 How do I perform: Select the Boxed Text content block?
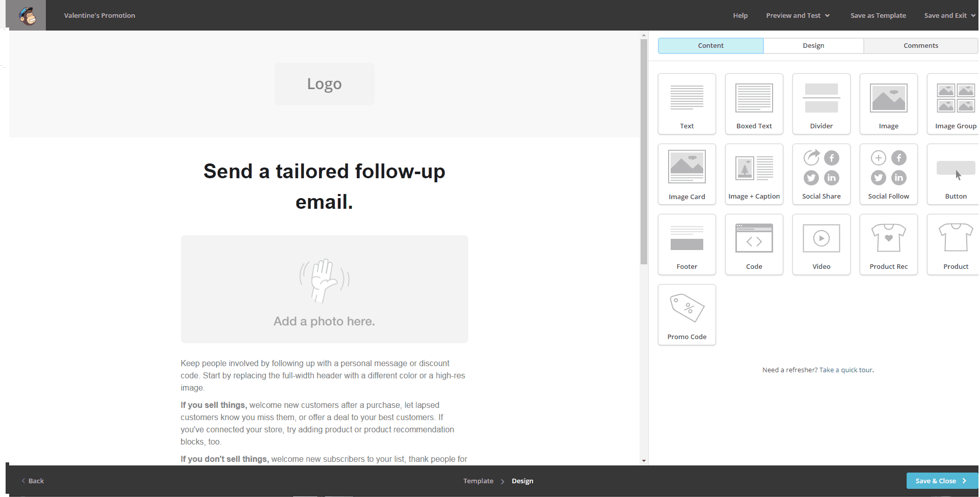(754, 104)
